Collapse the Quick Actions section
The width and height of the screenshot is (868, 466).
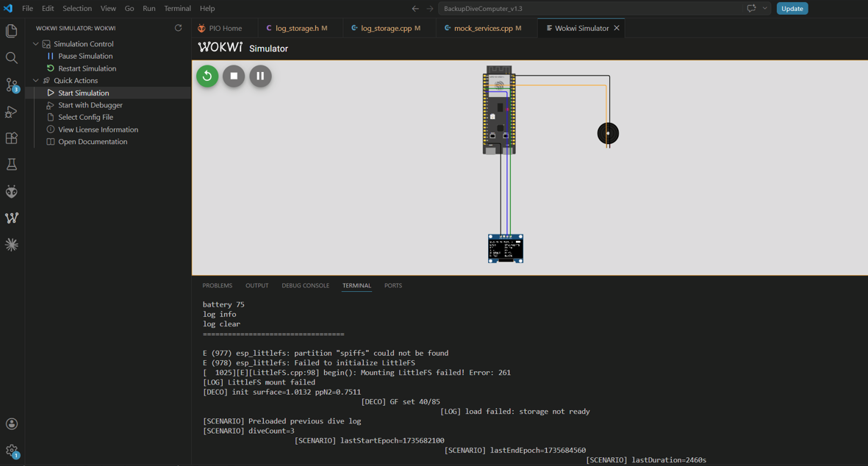click(x=36, y=80)
